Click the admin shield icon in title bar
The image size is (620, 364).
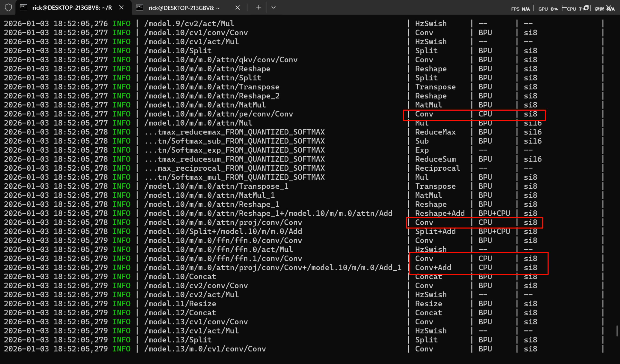click(8, 8)
